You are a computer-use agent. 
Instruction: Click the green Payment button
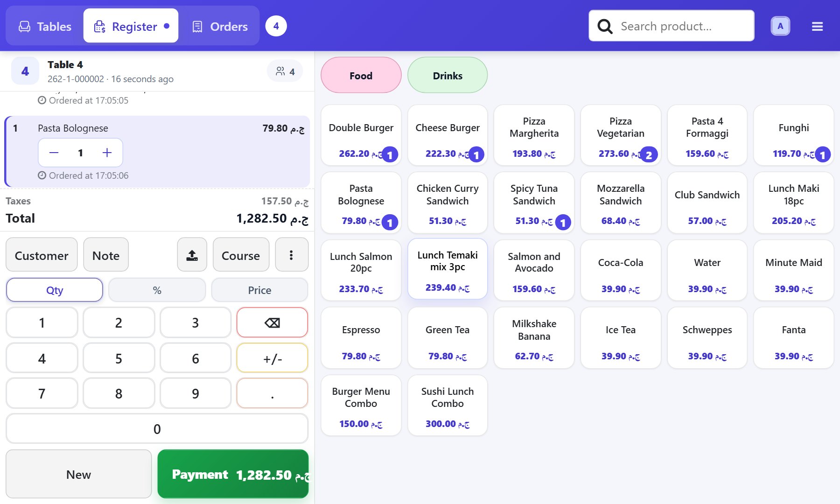(x=233, y=474)
